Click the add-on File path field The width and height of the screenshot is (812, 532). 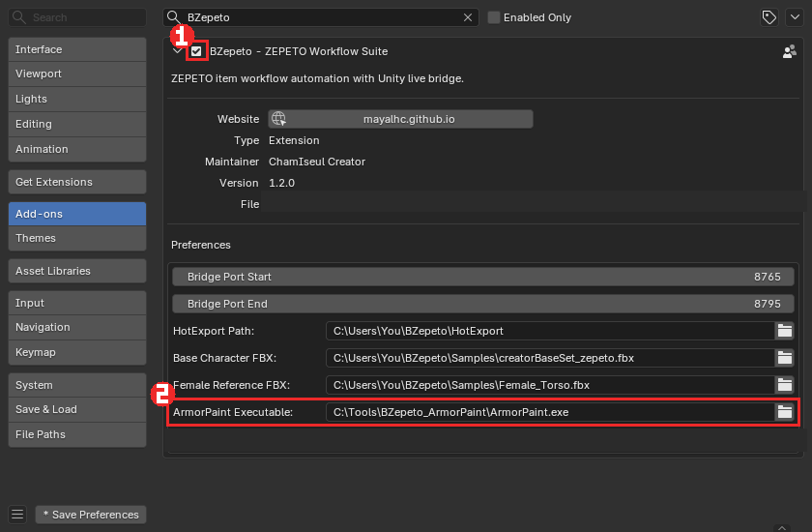click(534, 202)
